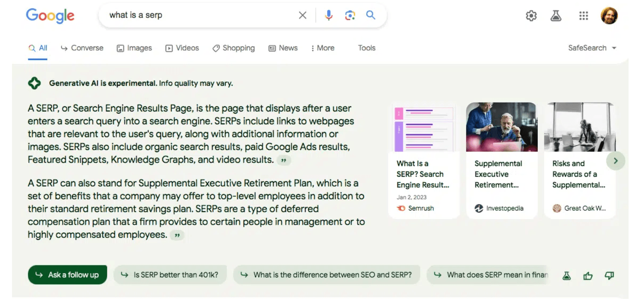
Task: Click the Semrush logo icon
Action: (401, 208)
